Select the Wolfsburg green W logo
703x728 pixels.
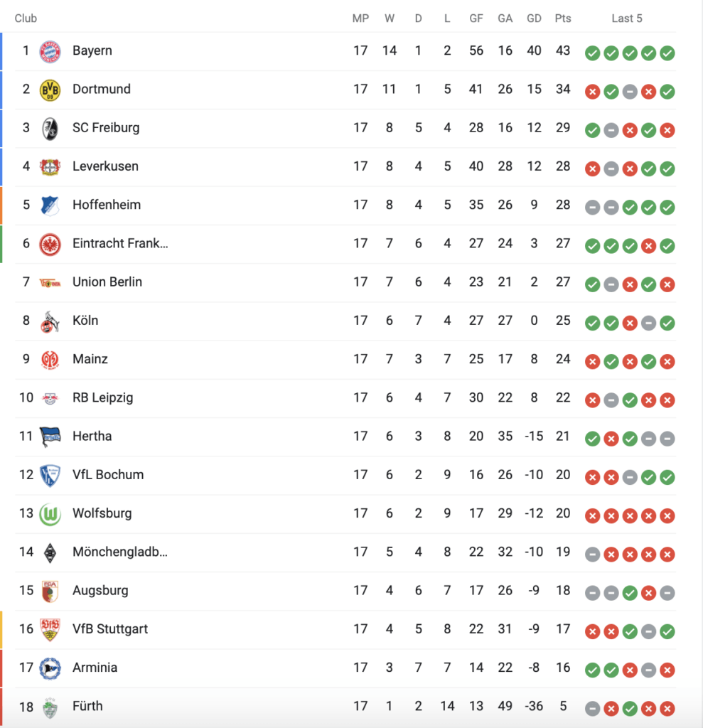[50, 513]
